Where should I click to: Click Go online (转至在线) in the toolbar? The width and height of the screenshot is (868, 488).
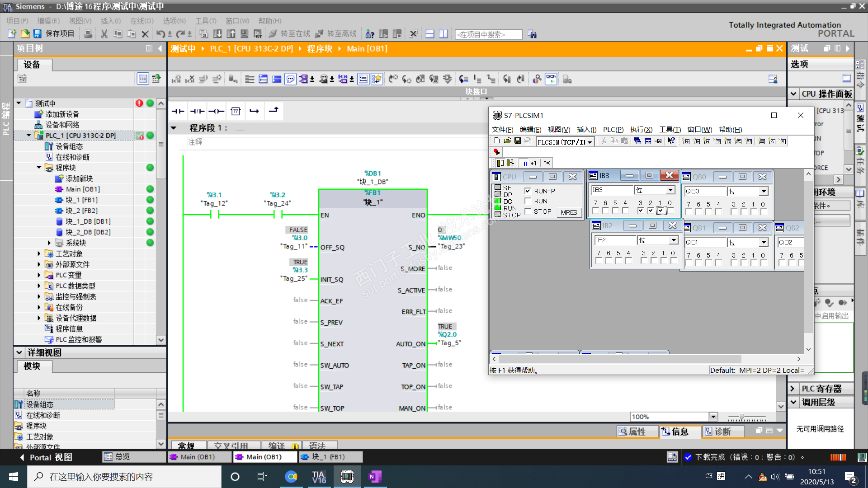tap(290, 34)
